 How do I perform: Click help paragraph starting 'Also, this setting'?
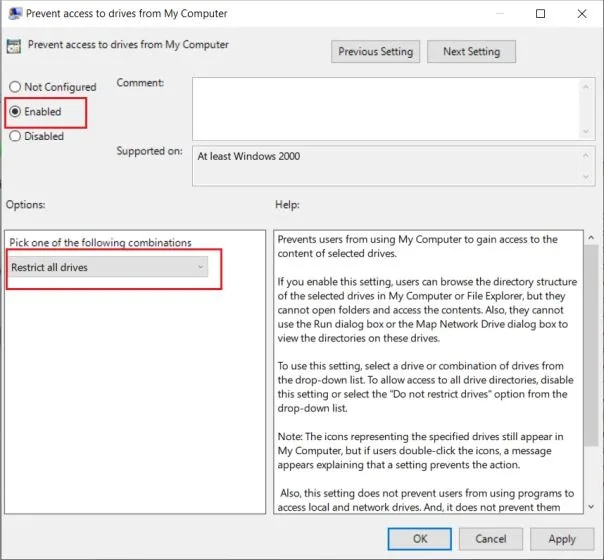[x=426, y=500]
